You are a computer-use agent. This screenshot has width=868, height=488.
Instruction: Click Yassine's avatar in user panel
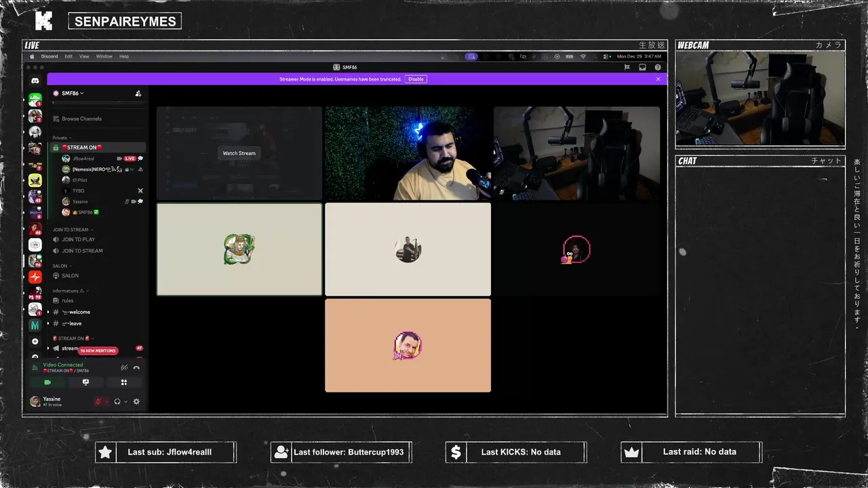pyautogui.click(x=35, y=401)
